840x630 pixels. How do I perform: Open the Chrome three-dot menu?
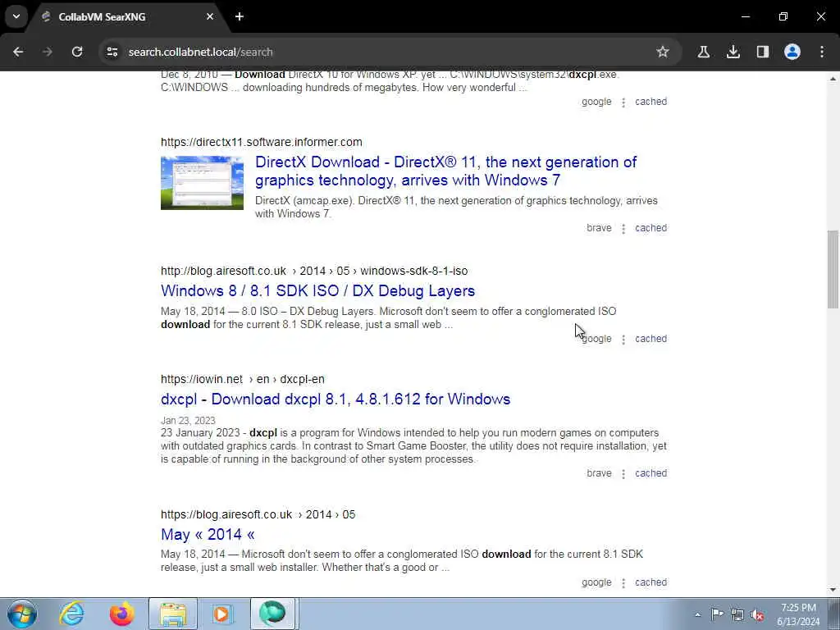click(822, 52)
